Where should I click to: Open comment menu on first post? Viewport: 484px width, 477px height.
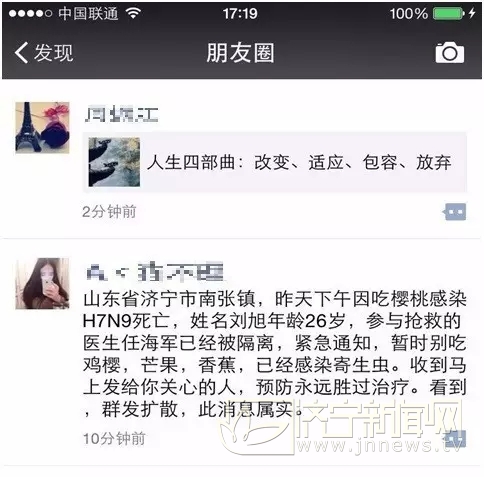point(454,212)
